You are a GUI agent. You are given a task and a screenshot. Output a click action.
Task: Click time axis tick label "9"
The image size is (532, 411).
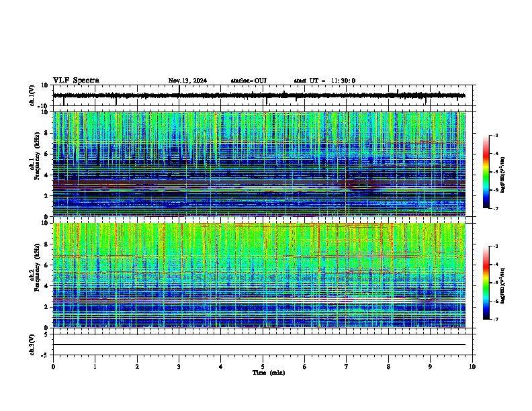pos(430,367)
